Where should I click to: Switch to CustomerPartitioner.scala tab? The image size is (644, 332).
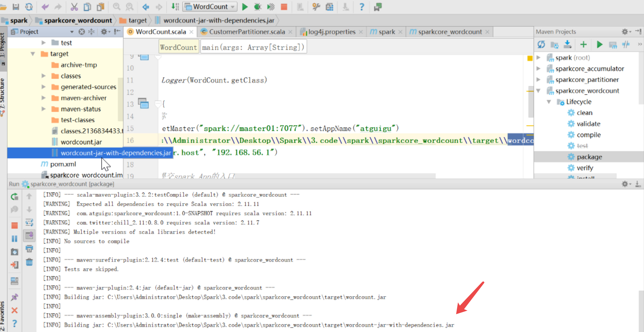(x=246, y=32)
